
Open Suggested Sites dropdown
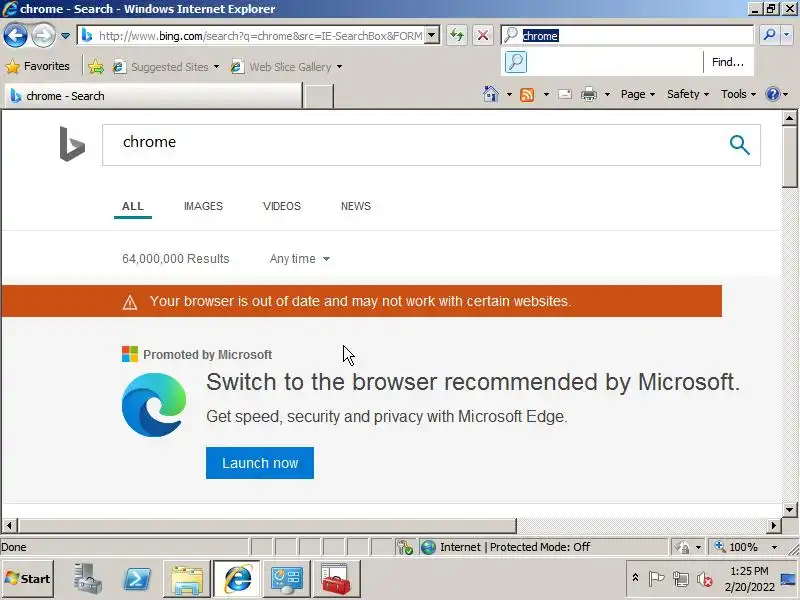(166, 67)
